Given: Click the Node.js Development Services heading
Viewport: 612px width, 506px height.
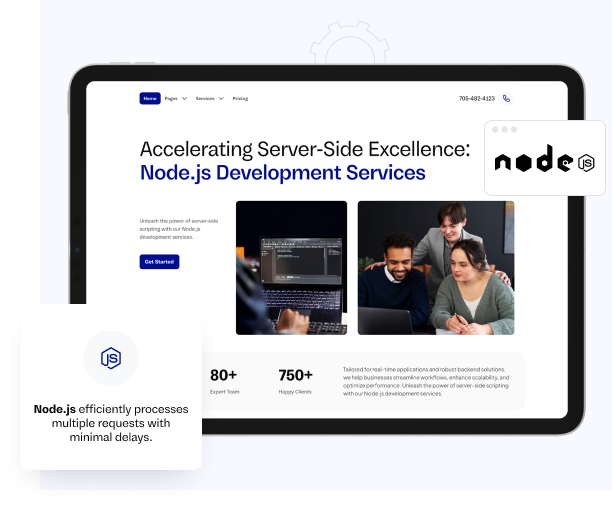Looking at the screenshot, I should [283, 173].
